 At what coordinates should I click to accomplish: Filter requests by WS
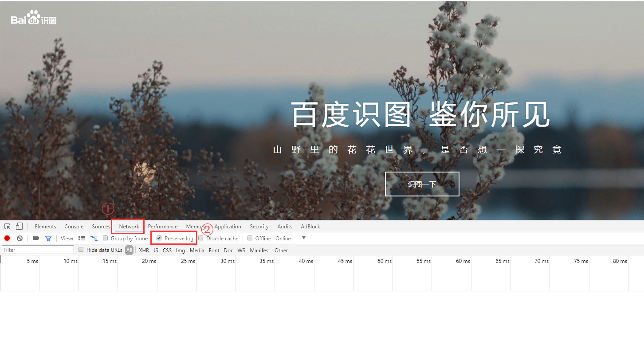[241, 251]
